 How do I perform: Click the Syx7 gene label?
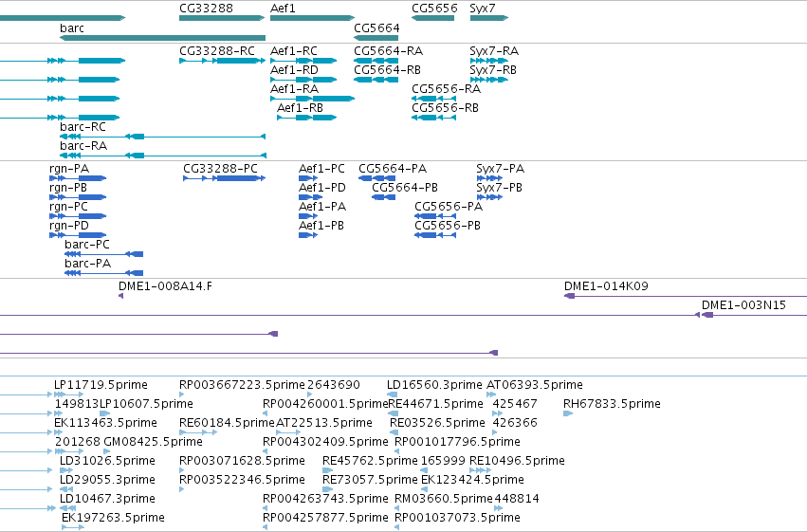(483, 9)
